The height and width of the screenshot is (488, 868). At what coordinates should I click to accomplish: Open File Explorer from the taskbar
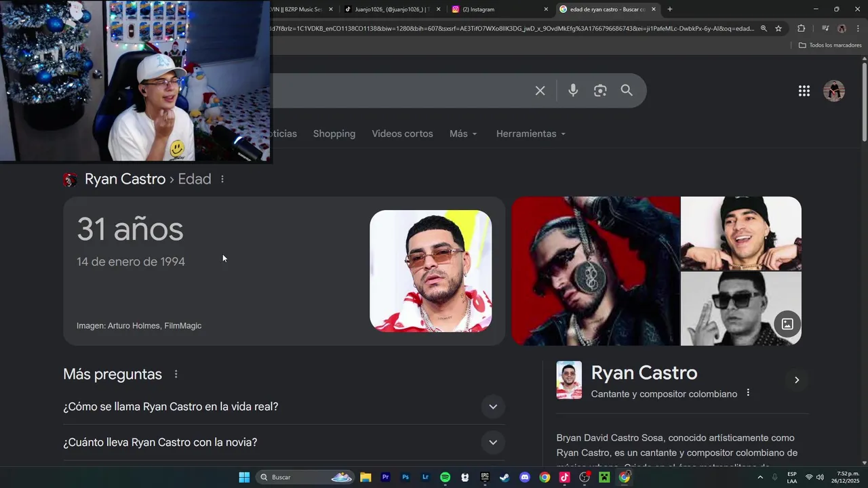coord(366,477)
